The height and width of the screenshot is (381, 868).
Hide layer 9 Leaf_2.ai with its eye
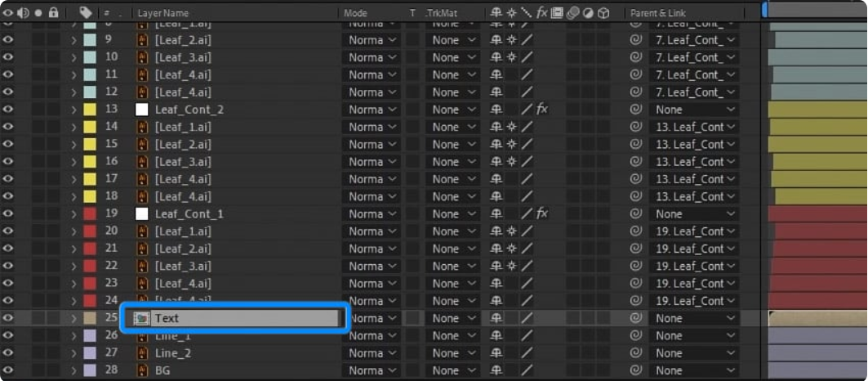click(7, 40)
